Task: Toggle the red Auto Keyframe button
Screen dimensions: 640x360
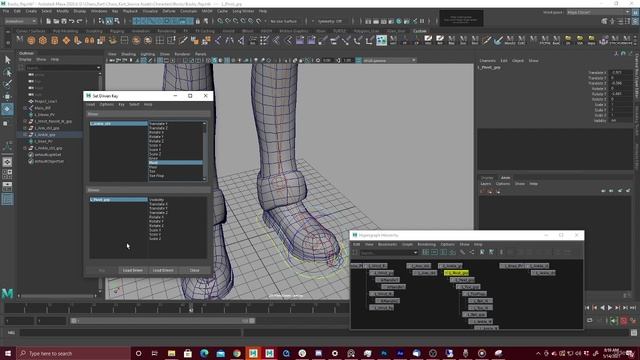Action: tap(623, 321)
